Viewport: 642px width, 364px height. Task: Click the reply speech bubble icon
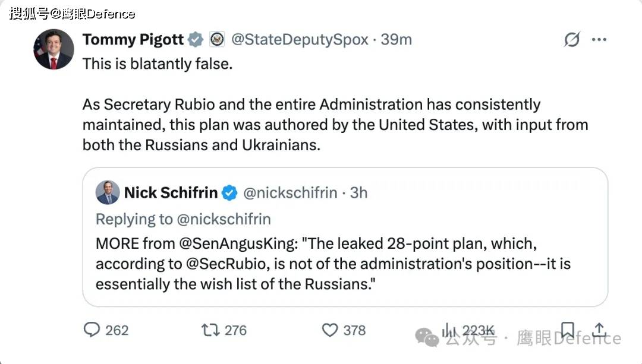click(x=91, y=330)
